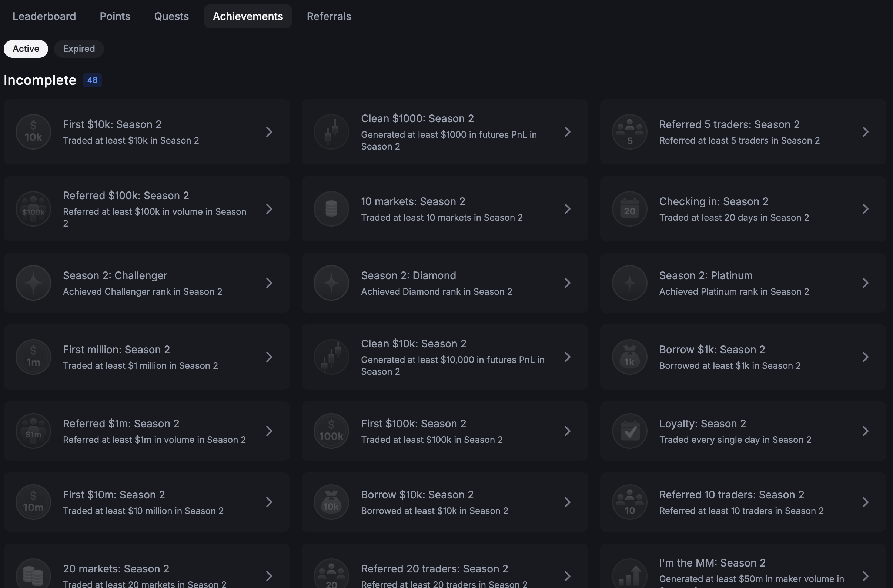Screen dimensions: 893x588
Task: Click the candlestick icon for Clean $1000
Action: (331, 132)
